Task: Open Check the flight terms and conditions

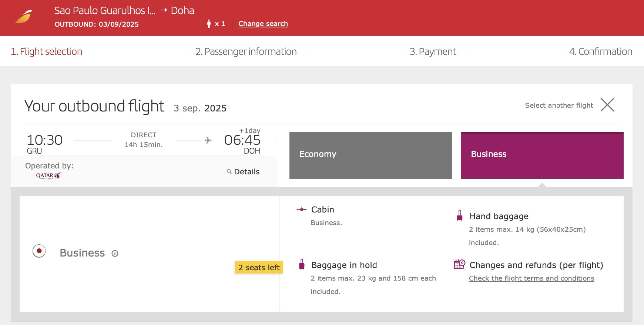Action: pyautogui.click(x=531, y=278)
